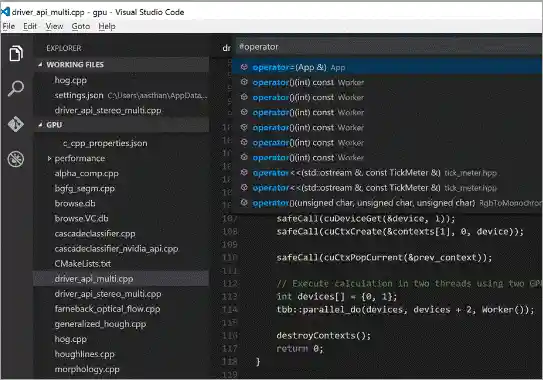Open the Debug view icon
The height and width of the screenshot is (380, 543).
[16, 159]
